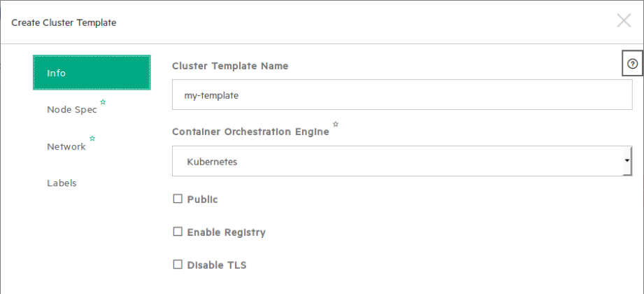Click the required star beside Node Spec
The height and width of the screenshot is (294, 644).
pyautogui.click(x=103, y=102)
